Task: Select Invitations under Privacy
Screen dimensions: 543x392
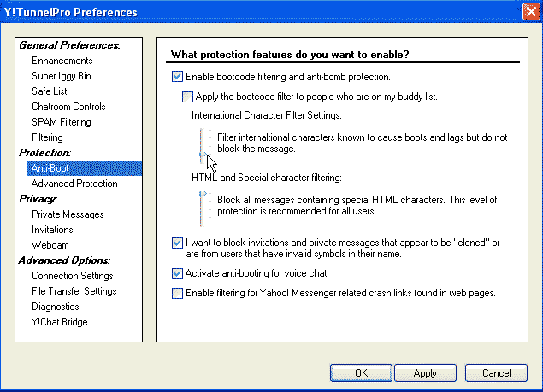Action: (52, 230)
